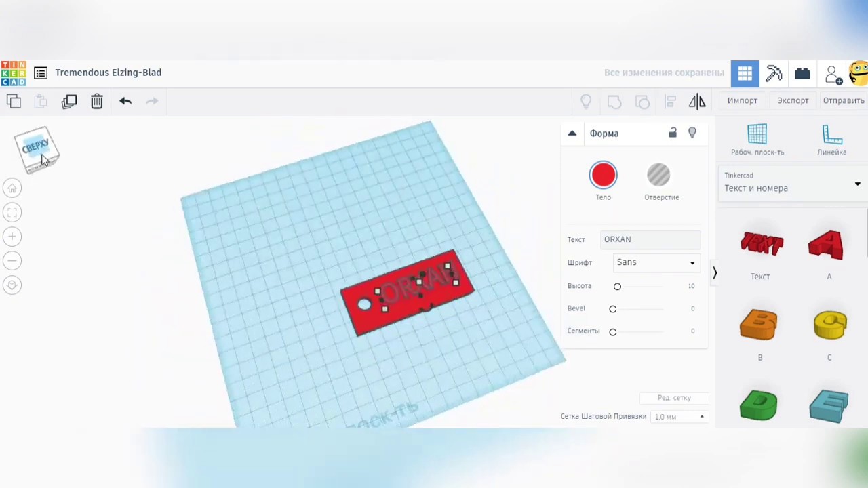Zoom out with the minus icon
Viewport: 868px width, 488px height.
point(12,261)
